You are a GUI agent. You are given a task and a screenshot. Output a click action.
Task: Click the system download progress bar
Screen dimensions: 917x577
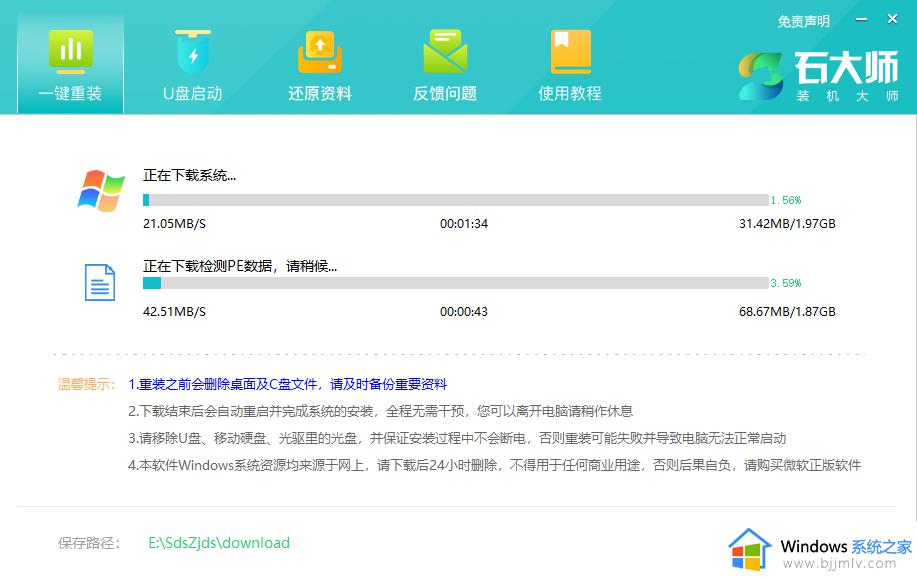click(456, 200)
